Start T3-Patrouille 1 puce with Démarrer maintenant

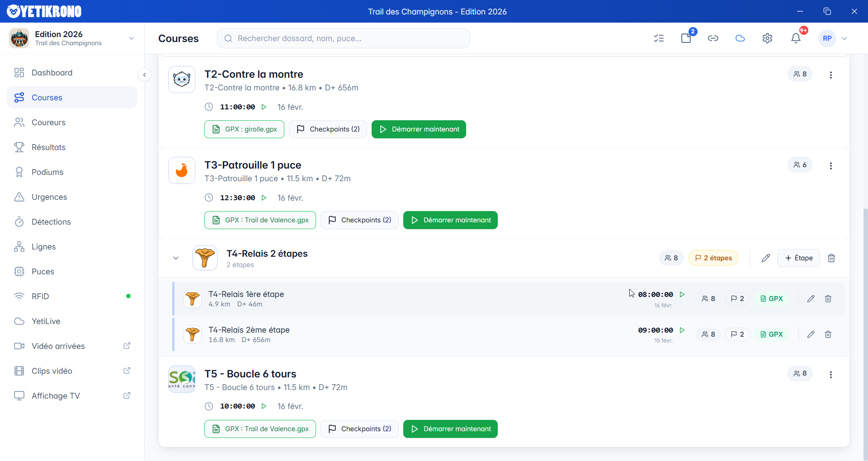(450, 220)
